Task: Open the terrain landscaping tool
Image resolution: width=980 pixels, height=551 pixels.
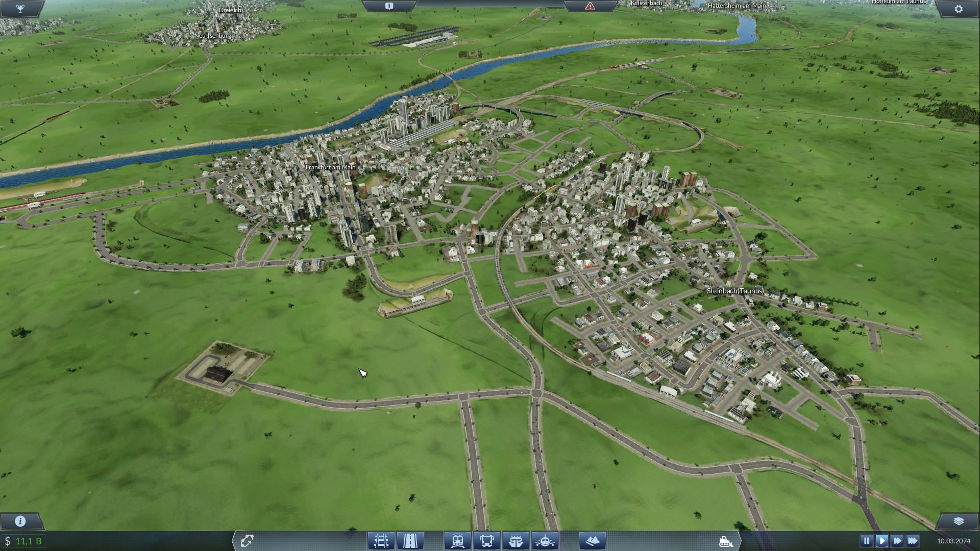Action: [x=593, y=541]
